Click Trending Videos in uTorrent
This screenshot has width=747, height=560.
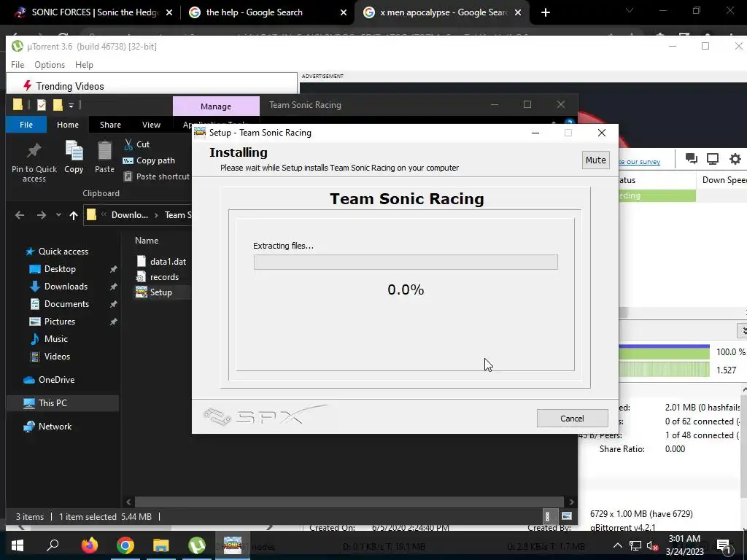tap(69, 86)
